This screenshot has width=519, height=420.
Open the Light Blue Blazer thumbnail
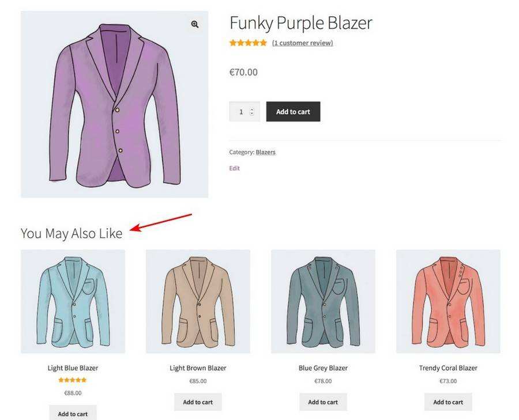pos(73,301)
